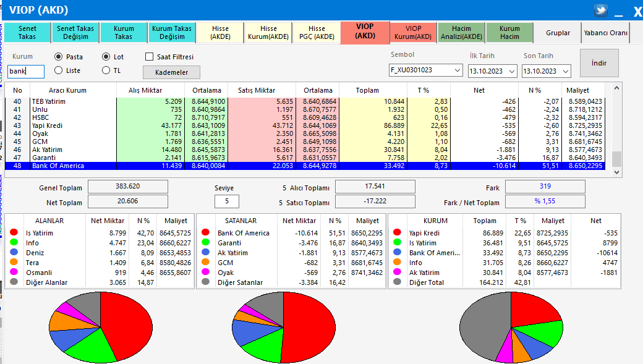
Task: Click green swatch beside Garanti in SATANLAR
Action: (205, 242)
